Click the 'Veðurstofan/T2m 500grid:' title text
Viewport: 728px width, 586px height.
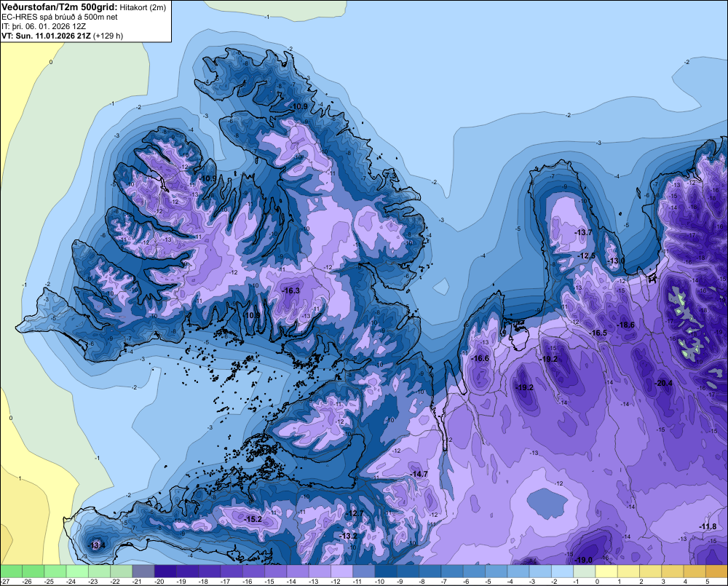point(60,7)
